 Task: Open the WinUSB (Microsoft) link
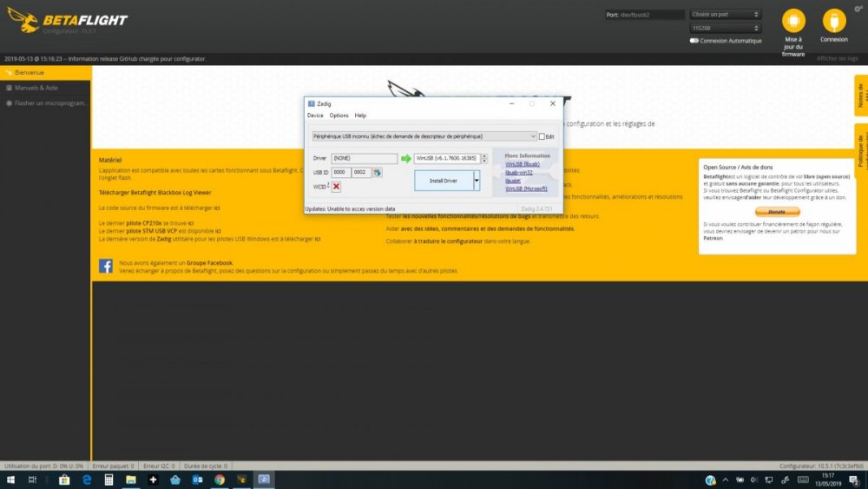pyautogui.click(x=526, y=188)
